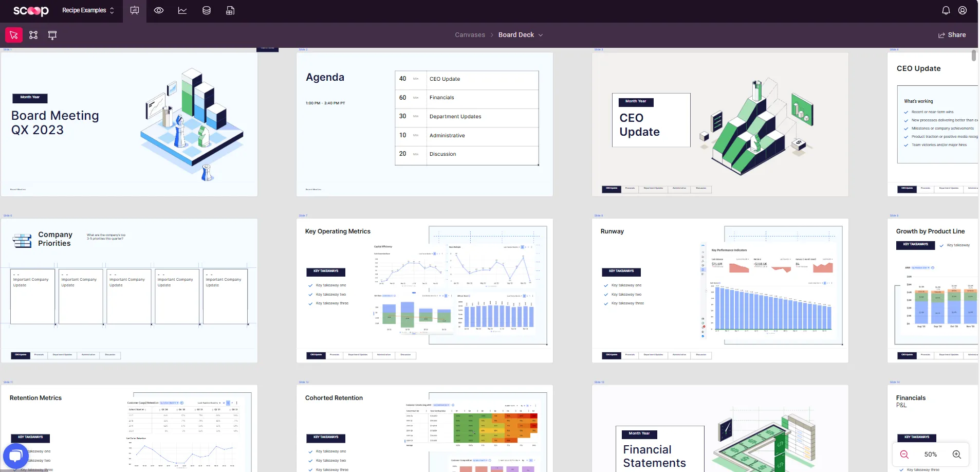Click the Scoop logo

click(x=31, y=11)
